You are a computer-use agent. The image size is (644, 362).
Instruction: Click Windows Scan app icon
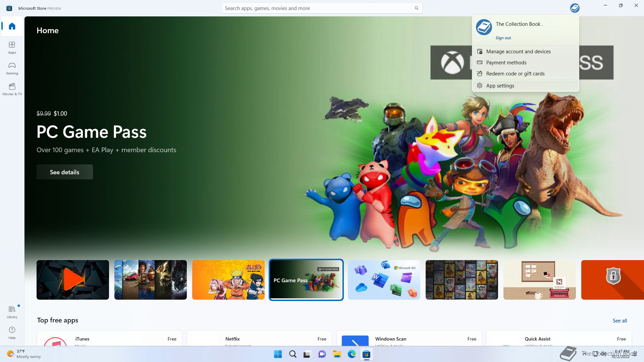pos(355,341)
